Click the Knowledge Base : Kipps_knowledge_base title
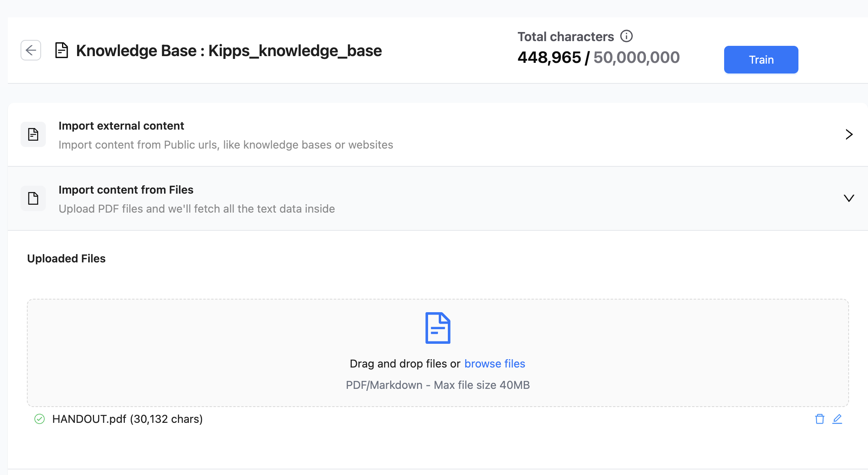This screenshot has height=475, width=868. (x=229, y=51)
